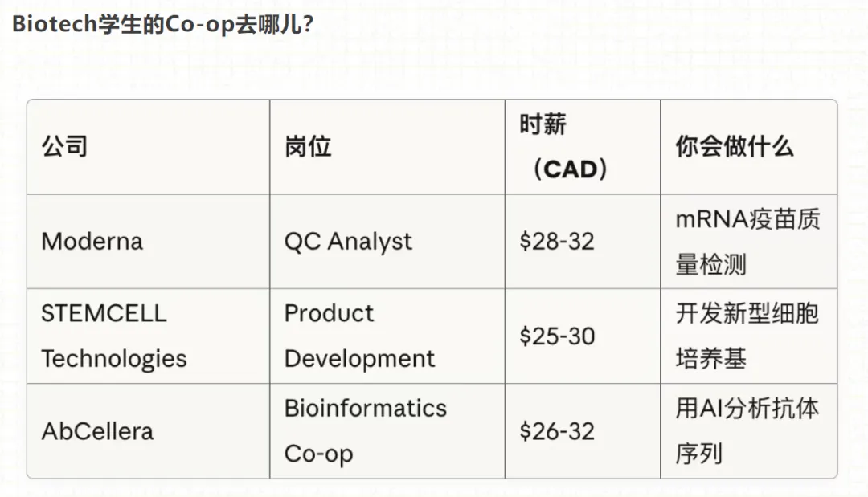Click the word Development in the table
This screenshot has height=497, width=868.
click(359, 359)
